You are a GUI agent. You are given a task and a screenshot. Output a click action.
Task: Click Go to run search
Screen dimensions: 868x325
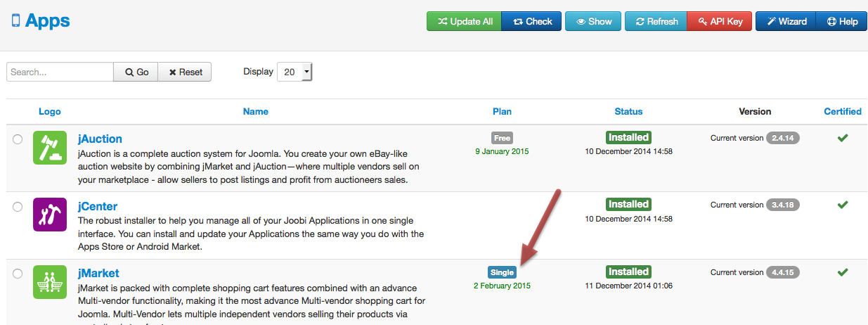136,72
